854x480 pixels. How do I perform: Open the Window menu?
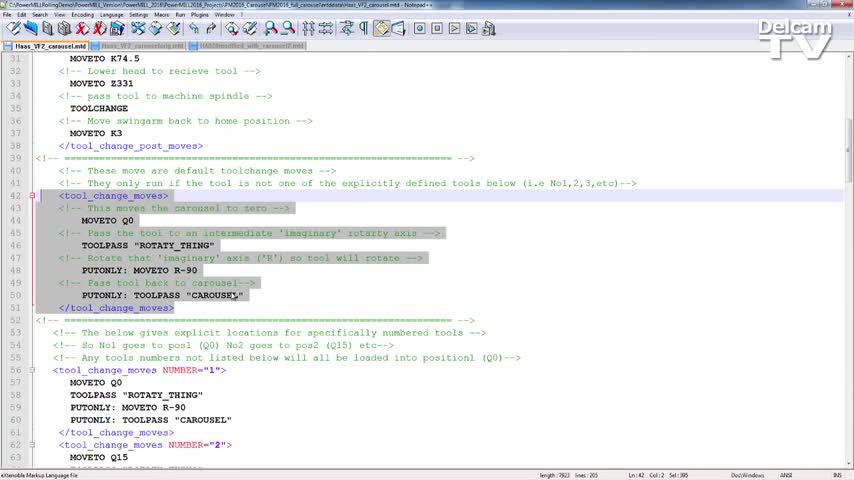(224, 15)
